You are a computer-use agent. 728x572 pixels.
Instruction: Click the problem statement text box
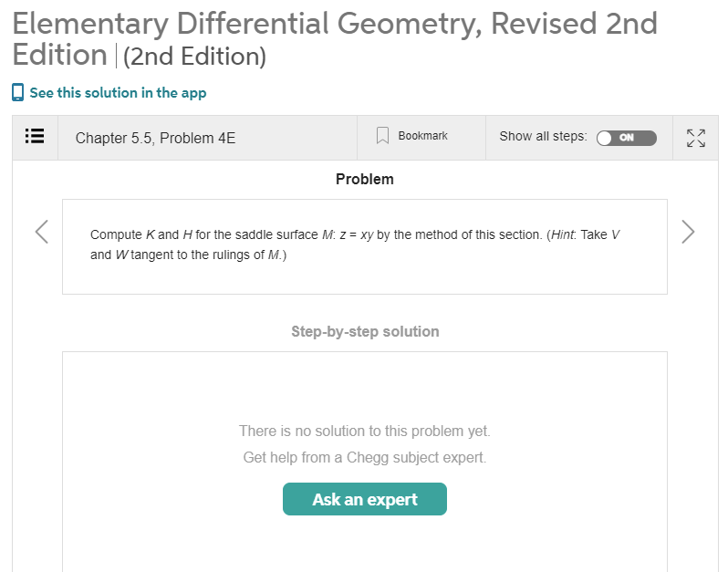click(x=365, y=246)
